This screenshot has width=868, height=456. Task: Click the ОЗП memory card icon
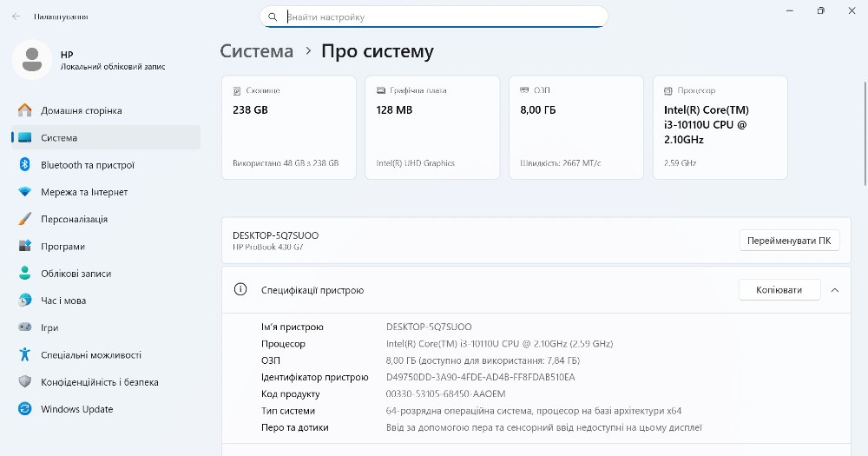pyautogui.click(x=525, y=89)
